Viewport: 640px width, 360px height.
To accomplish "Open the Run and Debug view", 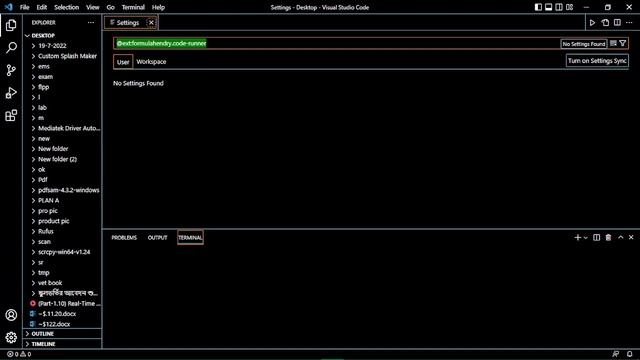I will click(11, 93).
